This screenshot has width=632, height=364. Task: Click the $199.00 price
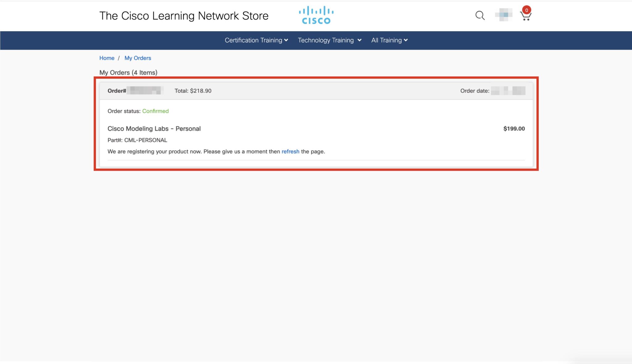coord(514,129)
